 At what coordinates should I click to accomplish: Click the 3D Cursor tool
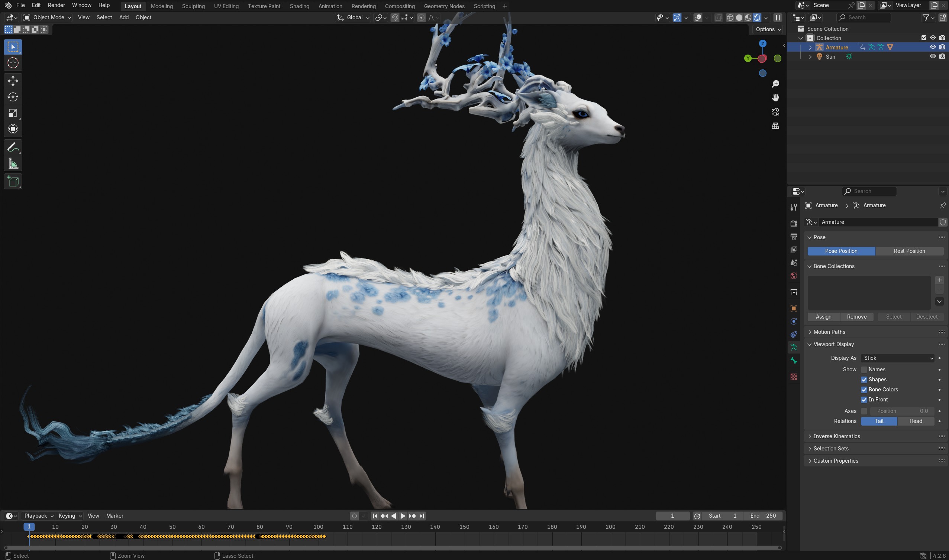tap(13, 63)
